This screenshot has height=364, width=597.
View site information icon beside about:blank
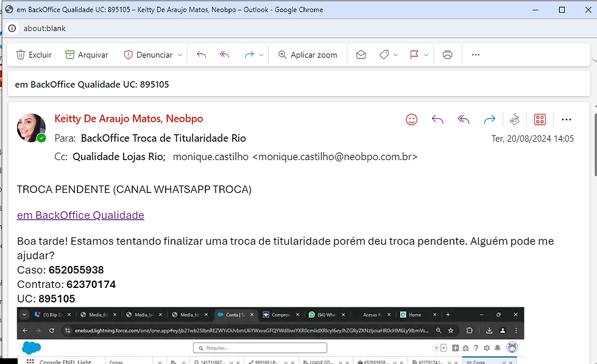click(12, 28)
